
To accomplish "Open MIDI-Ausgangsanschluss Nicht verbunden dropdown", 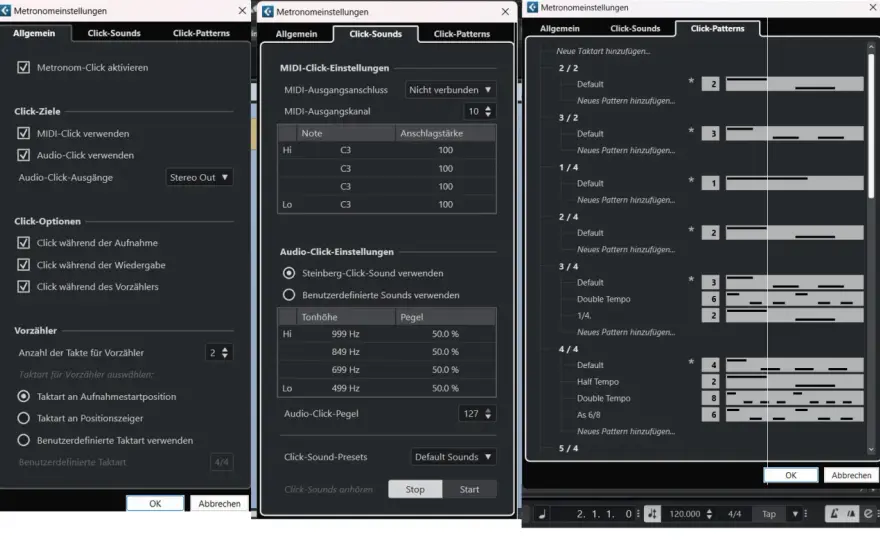I will pos(450,90).
